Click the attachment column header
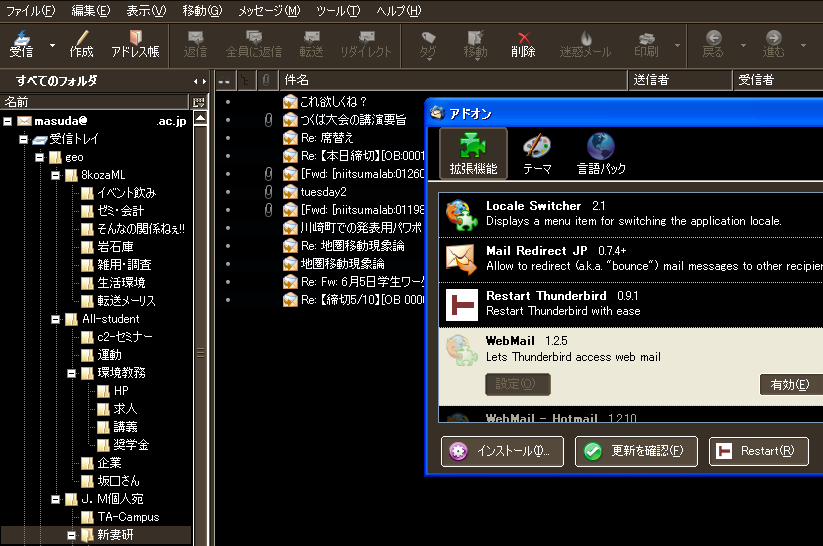This screenshot has width=823, height=546. pos(267,80)
